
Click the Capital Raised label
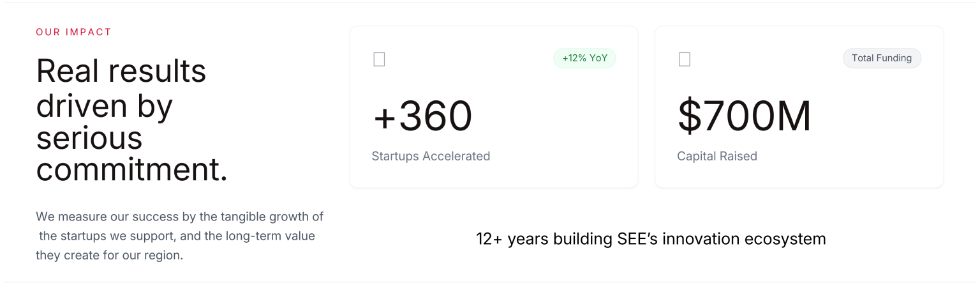point(717,156)
